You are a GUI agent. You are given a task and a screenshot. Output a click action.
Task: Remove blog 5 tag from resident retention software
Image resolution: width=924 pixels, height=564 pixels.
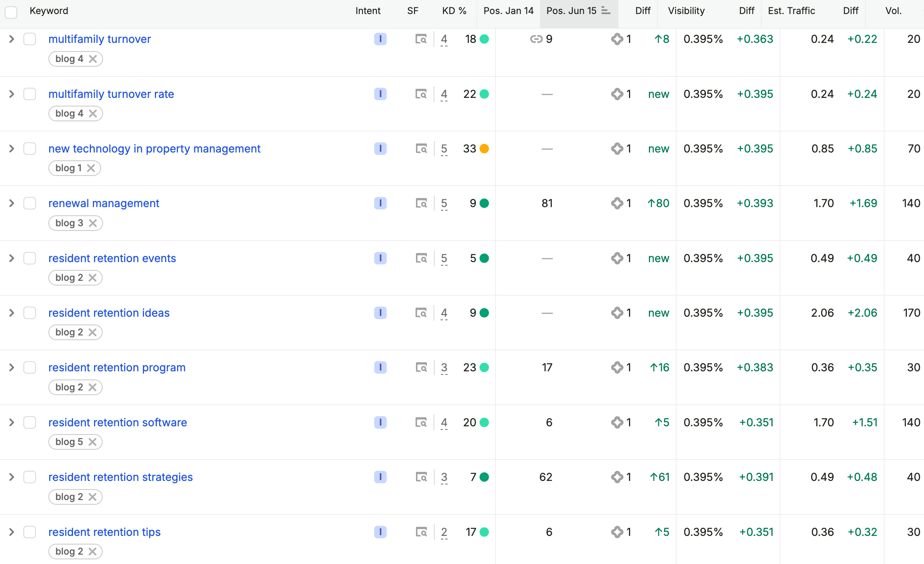pyautogui.click(x=92, y=442)
